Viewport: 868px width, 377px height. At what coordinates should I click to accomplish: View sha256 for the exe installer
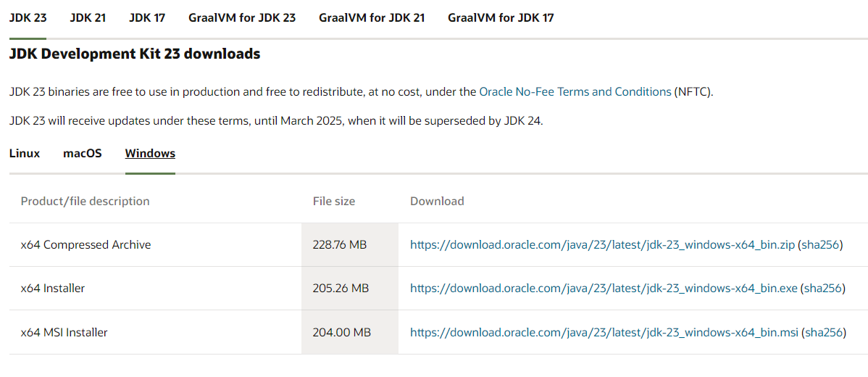click(x=823, y=289)
